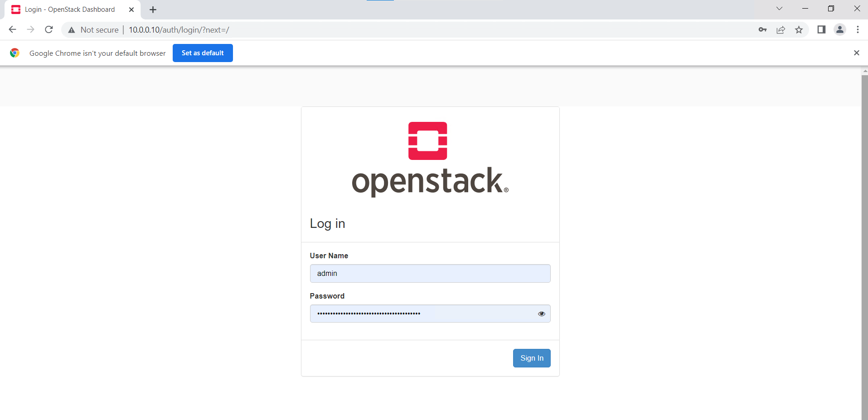The width and height of the screenshot is (868, 420).
Task: Click the address bar URL
Action: [x=179, y=30]
